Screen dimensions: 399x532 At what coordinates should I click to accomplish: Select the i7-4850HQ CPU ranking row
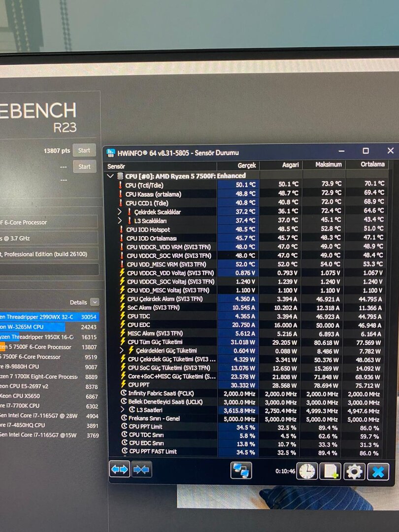(x=50, y=425)
